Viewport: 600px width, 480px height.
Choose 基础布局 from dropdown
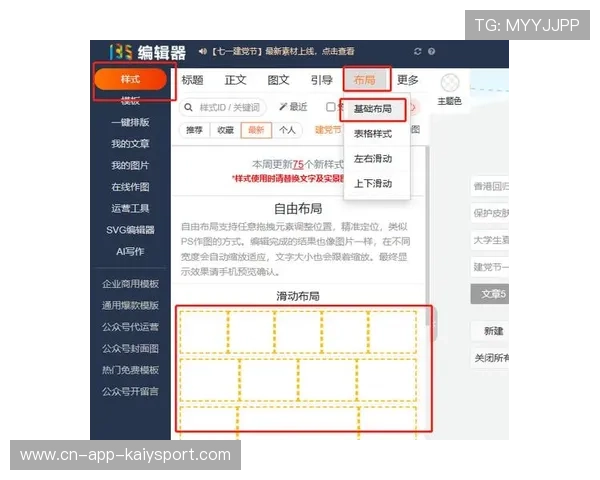(373, 109)
